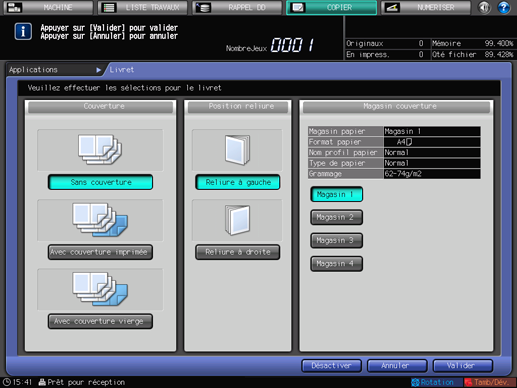Confirm with the Valider button
The width and height of the screenshot is (517, 388).
click(x=463, y=366)
